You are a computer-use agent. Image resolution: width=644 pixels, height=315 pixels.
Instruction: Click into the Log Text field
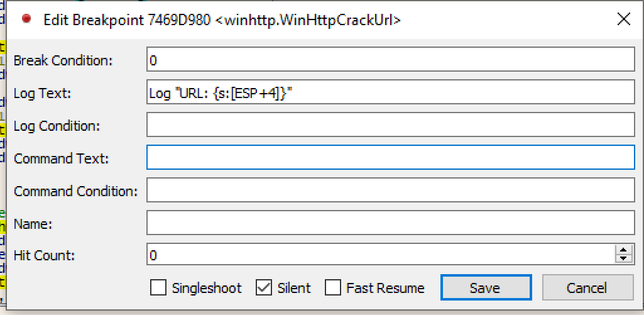pyautogui.click(x=390, y=93)
